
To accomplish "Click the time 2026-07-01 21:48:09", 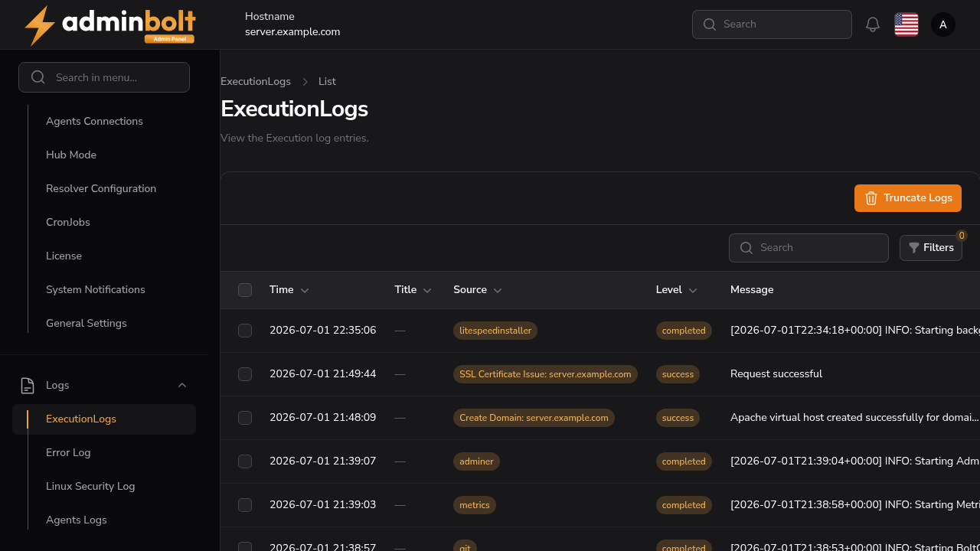I will pyautogui.click(x=323, y=418).
